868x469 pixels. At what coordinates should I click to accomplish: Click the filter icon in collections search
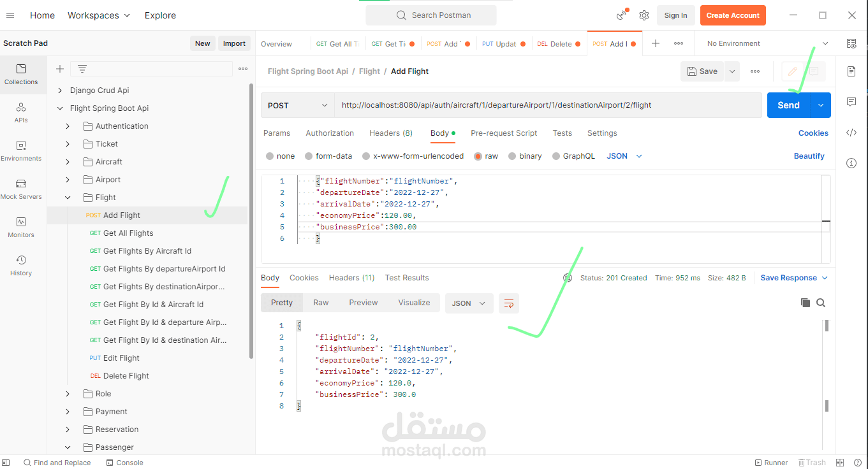click(x=82, y=69)
